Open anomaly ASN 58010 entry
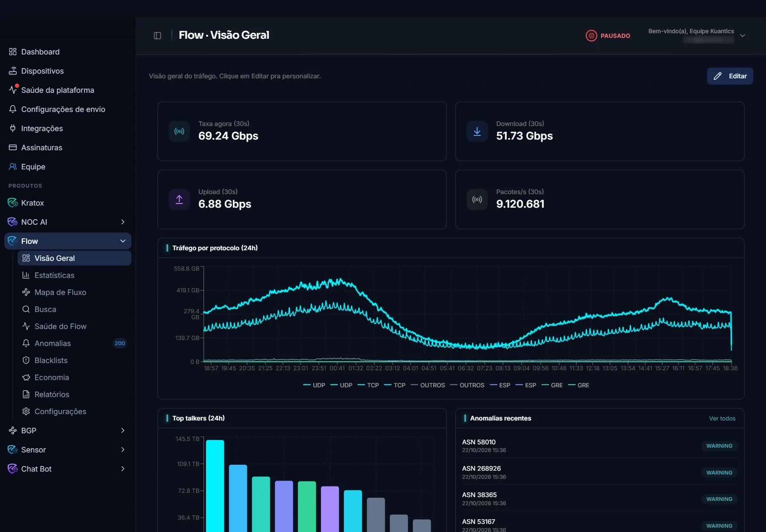 (x=600, y=446)
